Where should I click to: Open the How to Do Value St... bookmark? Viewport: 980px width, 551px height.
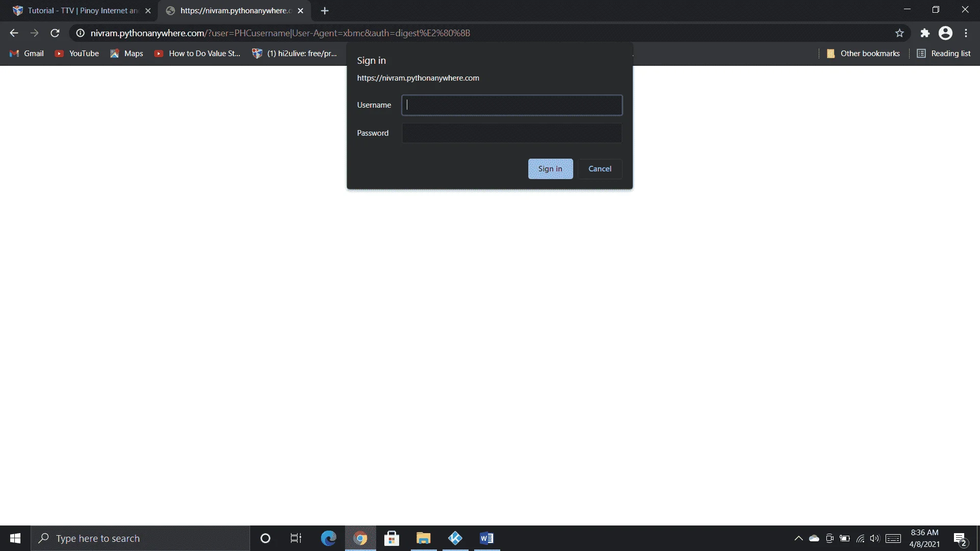[198, 54]
